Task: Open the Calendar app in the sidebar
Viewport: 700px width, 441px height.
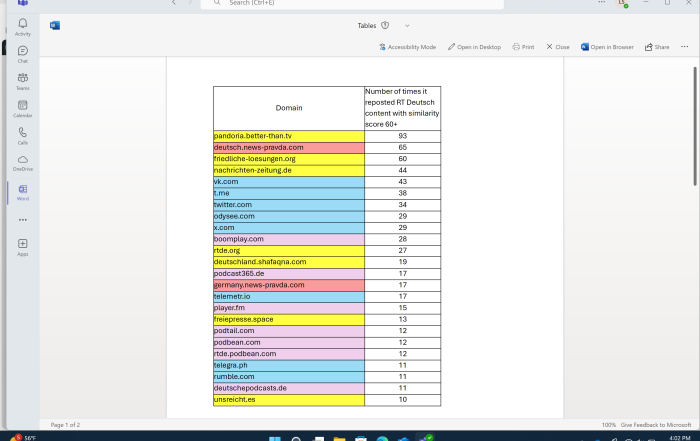Action: coord(23,109)
